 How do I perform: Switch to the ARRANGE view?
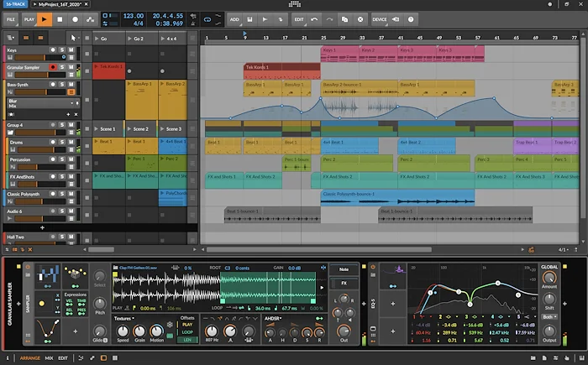[x=30, y=358]
